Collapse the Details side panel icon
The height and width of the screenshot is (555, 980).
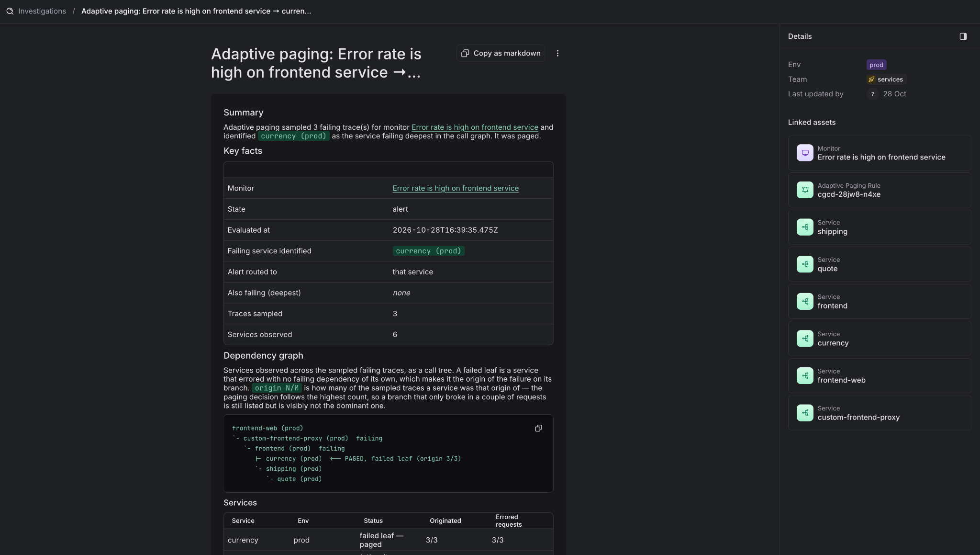963,36
